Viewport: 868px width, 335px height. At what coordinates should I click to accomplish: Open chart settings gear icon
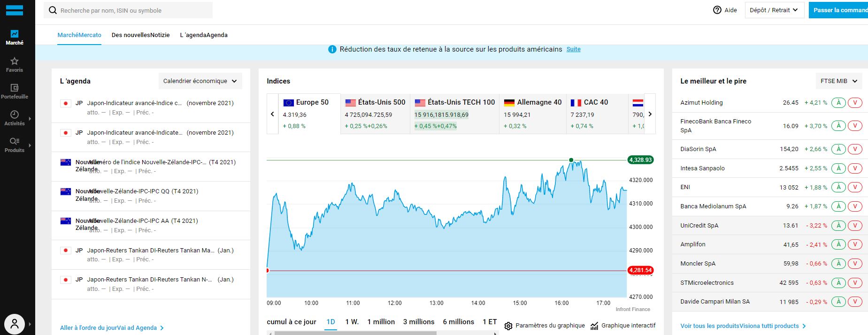508,326
